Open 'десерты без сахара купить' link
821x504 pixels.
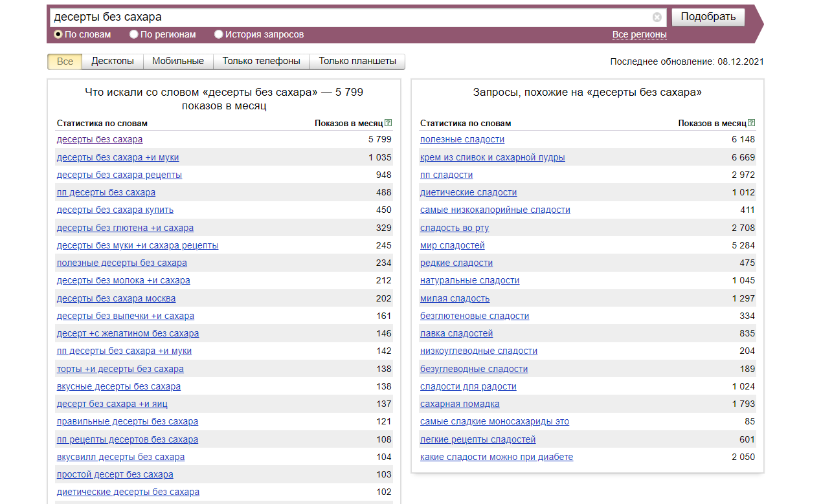click(115, 210)
